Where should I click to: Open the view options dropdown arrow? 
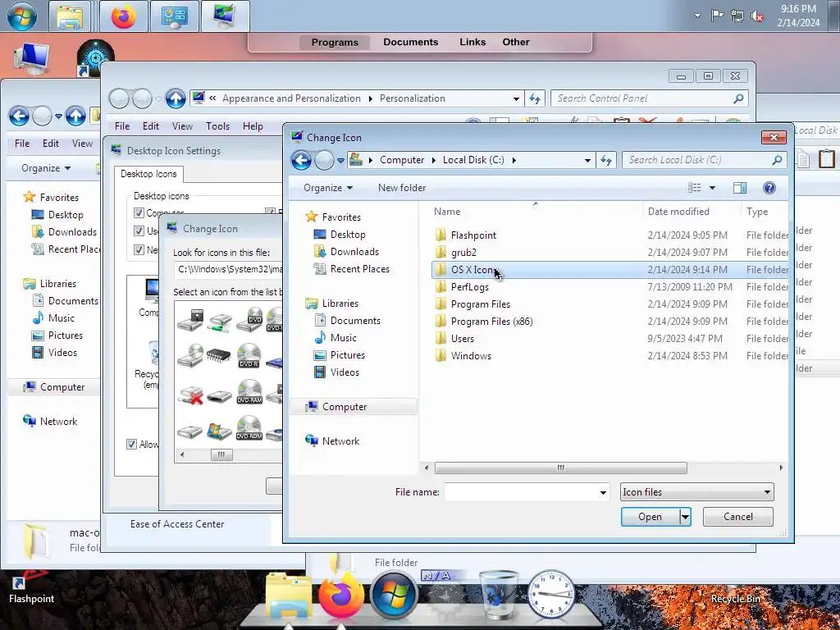coord(712,188)
